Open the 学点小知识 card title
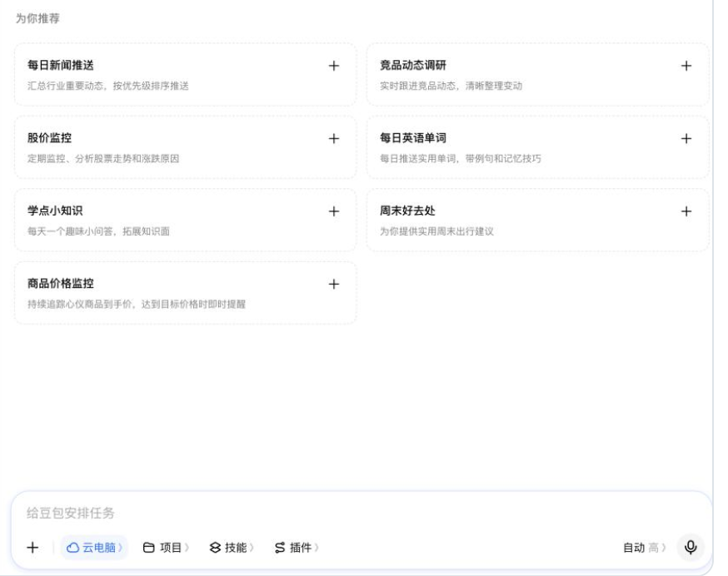Viewport: 728px width, 576px height. [55, 211]
